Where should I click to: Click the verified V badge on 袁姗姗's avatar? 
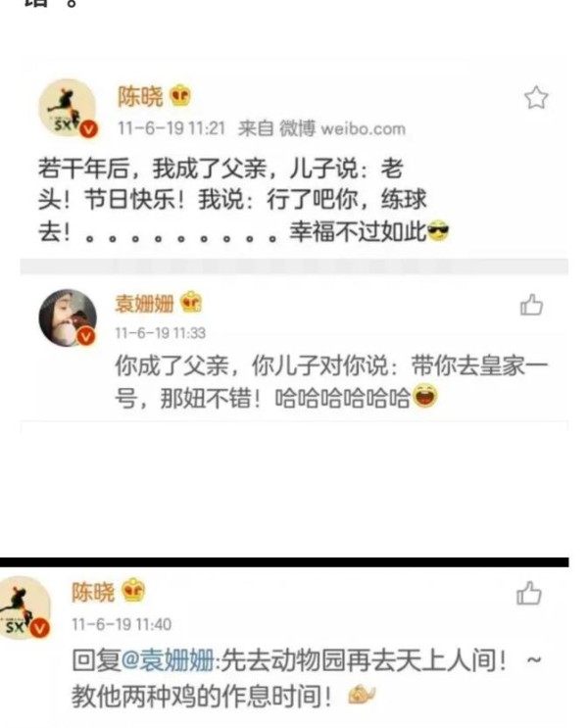point(86,336)
